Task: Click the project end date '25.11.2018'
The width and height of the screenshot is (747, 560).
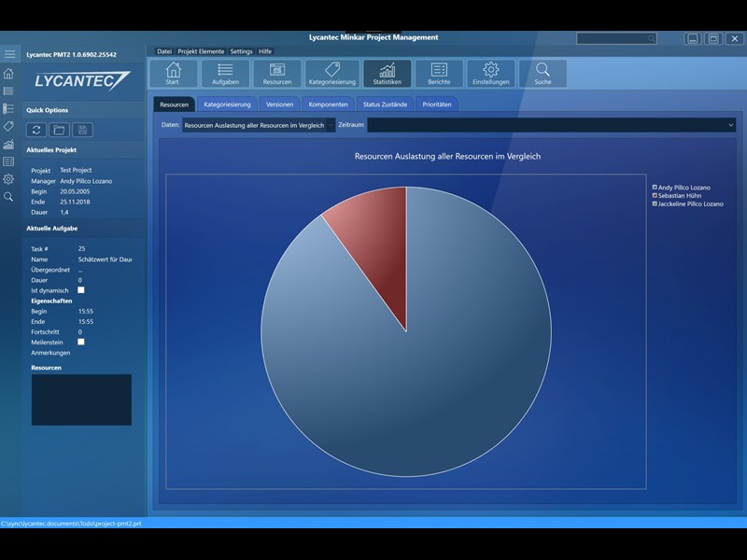Action: 75,202
